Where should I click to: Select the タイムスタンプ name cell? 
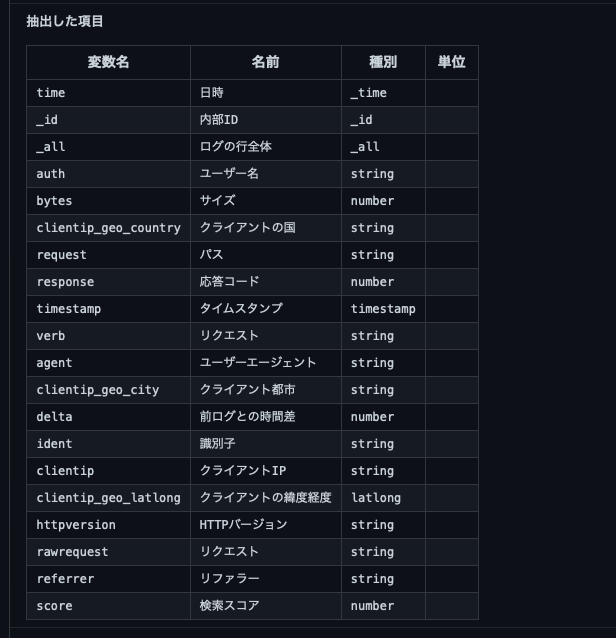point(241,309)
